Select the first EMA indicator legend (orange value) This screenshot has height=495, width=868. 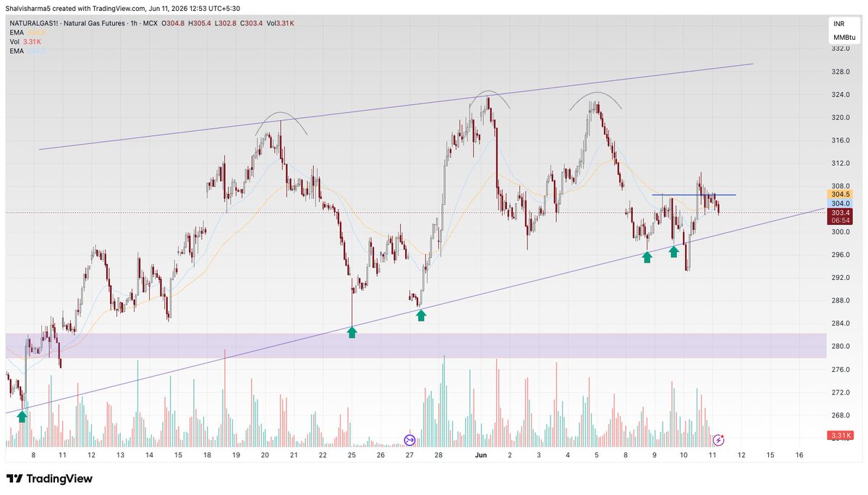click(x=26, y=33)
